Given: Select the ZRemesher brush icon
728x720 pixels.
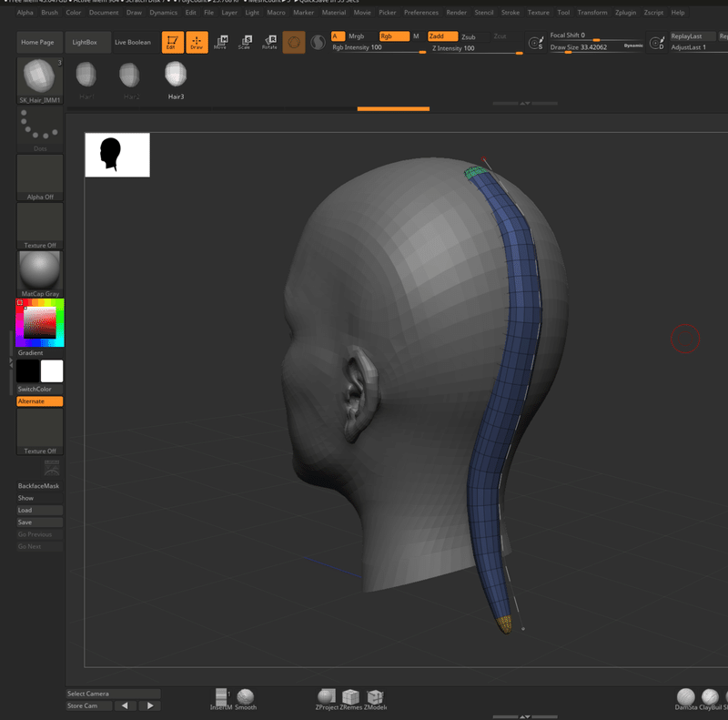Looking at the screenshot, I should click(x=351, y=697).
